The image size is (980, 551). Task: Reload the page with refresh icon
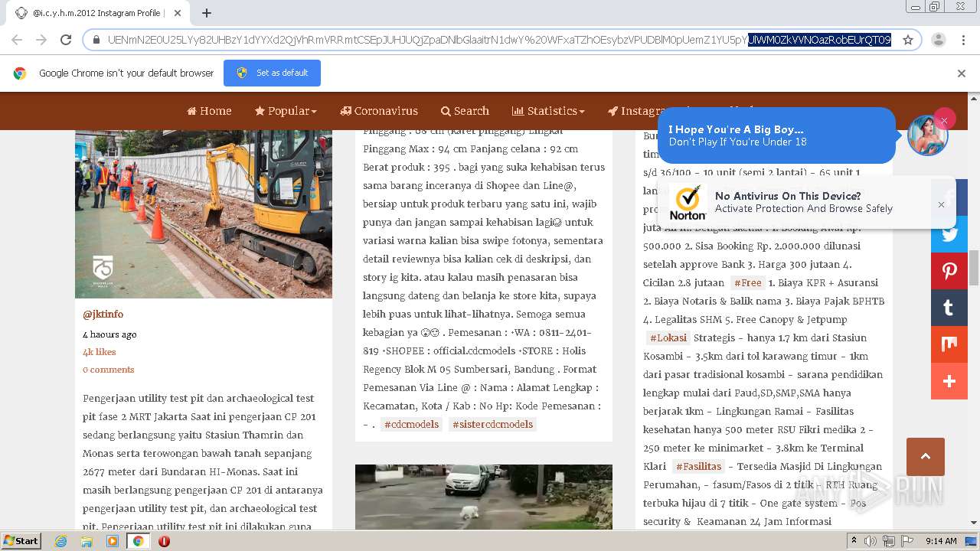[x=66, y=40]
